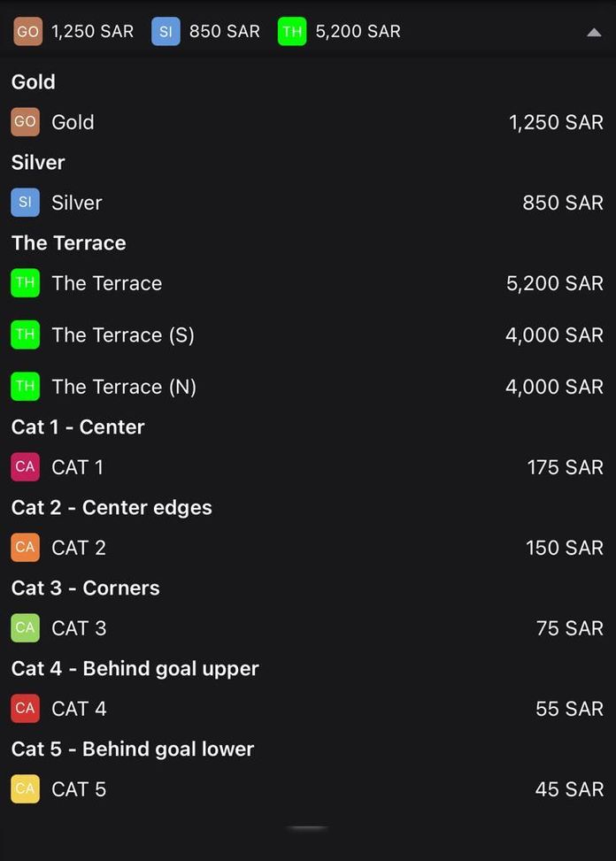Click the brown GO icon beside Gold row
This screenshot has height=861, width=616.
pos(25,122)
